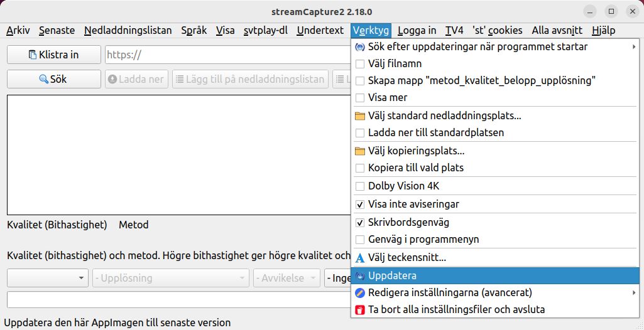644x330 pixels.
Task: Open the '- Avvikelse' dropdown
Action: point(287,279)
